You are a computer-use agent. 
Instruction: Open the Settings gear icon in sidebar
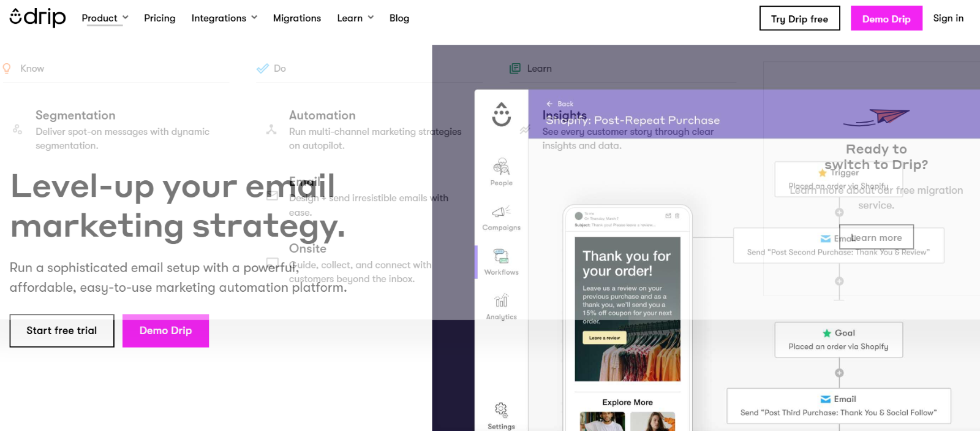(x=501, y=410)
